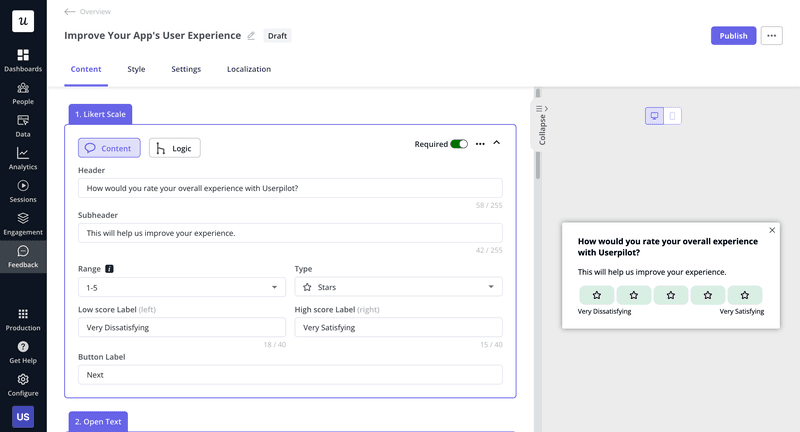The image size is (800, 432).
Task: Close the survey preview popup
Action: 772,230
